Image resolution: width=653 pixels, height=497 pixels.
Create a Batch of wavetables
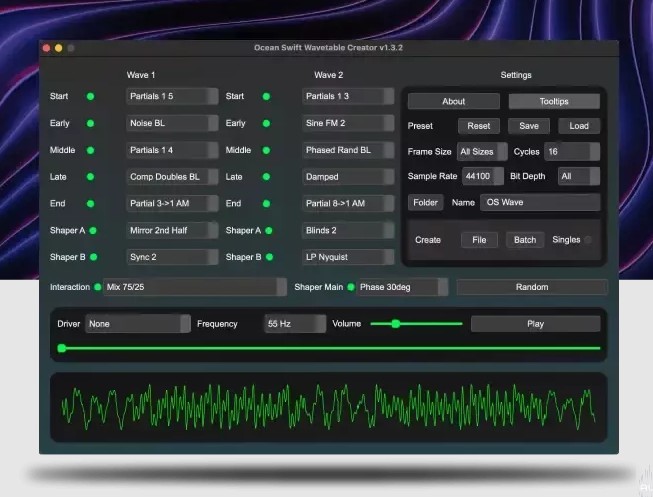[525, 240]
